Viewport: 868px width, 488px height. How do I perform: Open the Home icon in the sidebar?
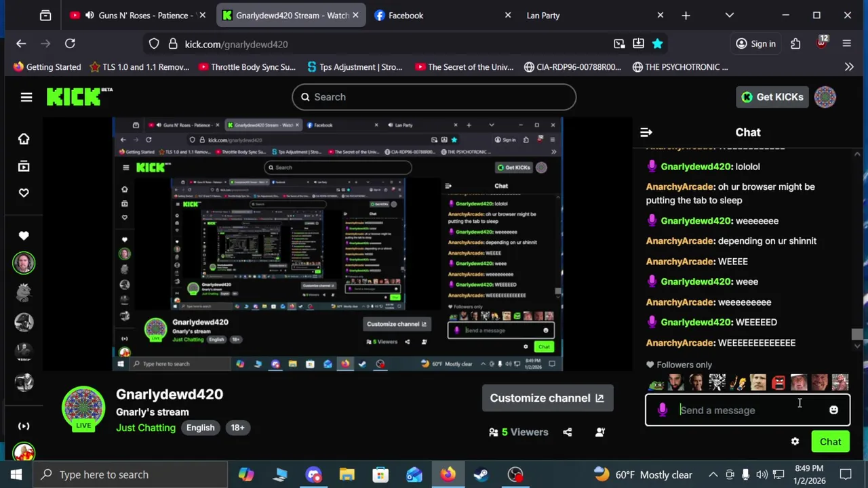(24, 139)
